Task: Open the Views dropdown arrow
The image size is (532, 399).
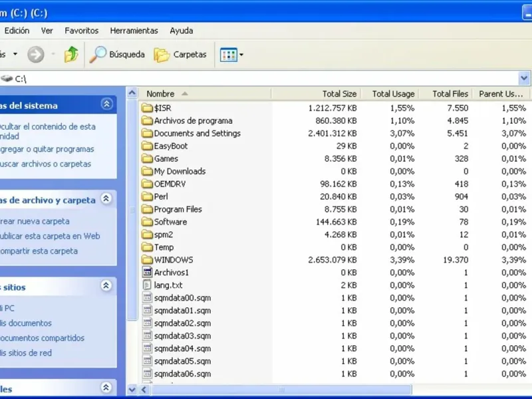Action: (241, 55)
